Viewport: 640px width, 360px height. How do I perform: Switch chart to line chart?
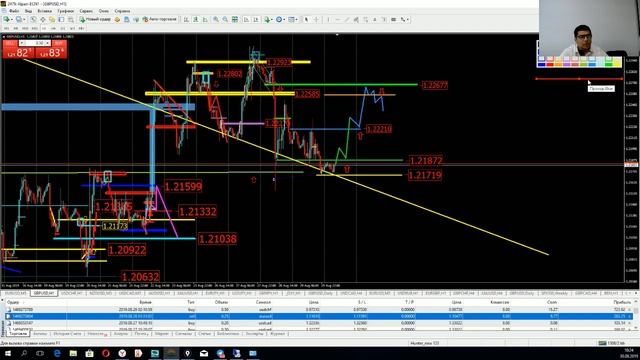205,19
